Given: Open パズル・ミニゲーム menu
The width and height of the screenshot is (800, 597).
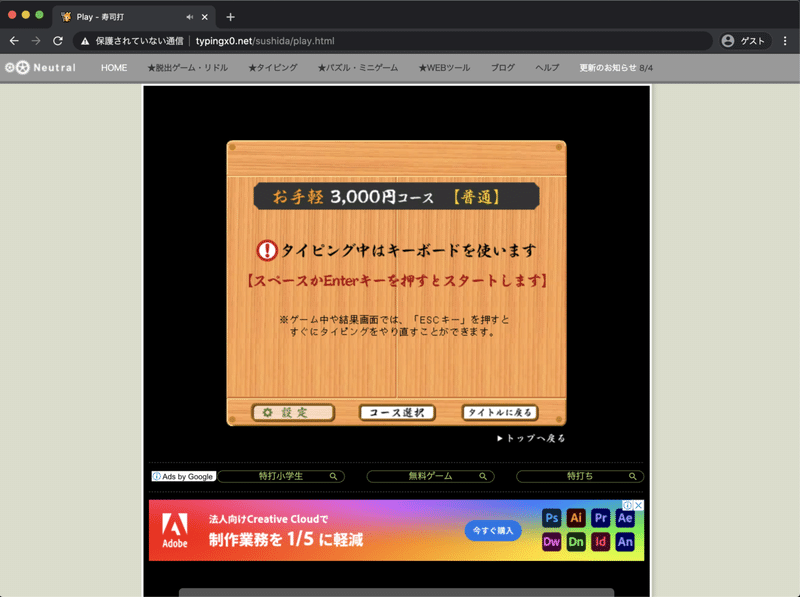Looking at the screenshot, I should [x=358, y=68].
